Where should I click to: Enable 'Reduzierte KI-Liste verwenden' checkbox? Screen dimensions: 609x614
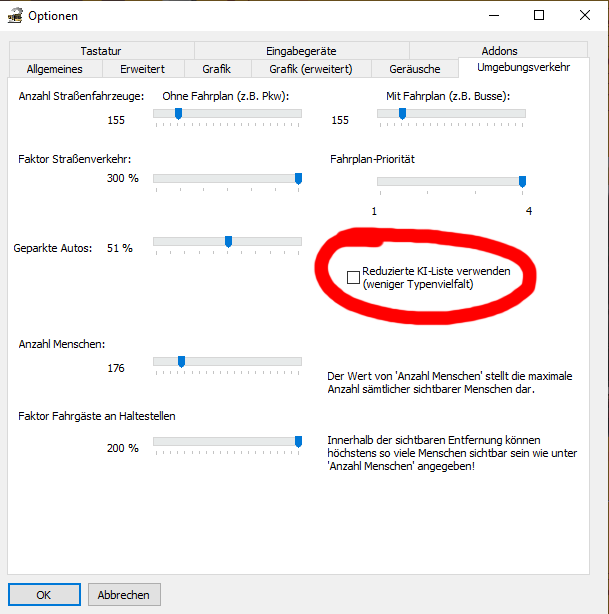353,277
